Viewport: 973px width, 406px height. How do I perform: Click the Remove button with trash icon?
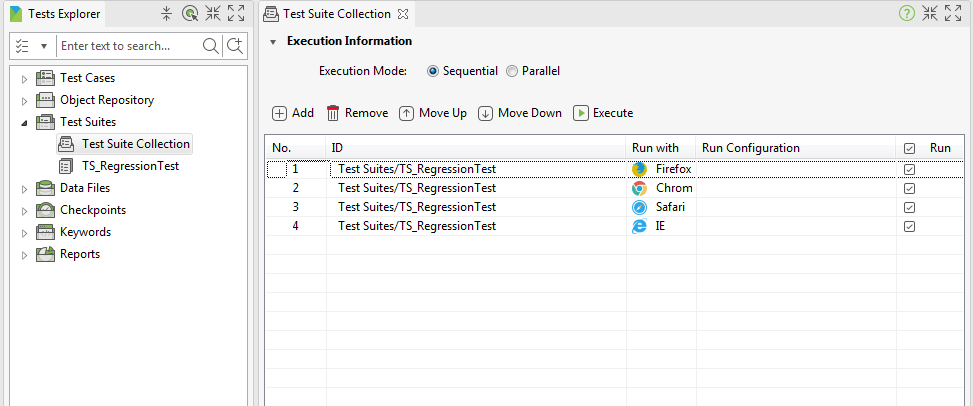(x=357, y=113)
